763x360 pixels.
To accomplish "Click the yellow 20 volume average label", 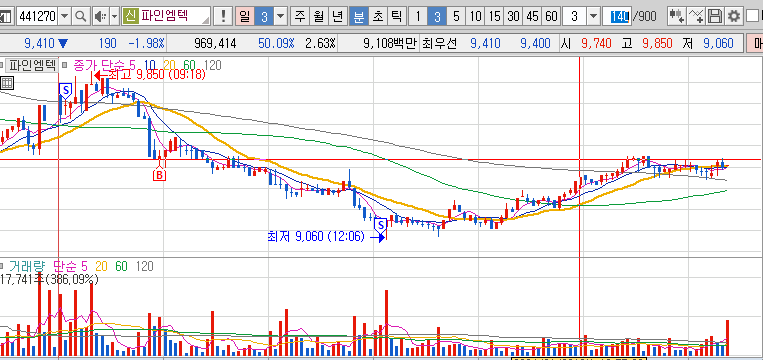I will (102, 266).
